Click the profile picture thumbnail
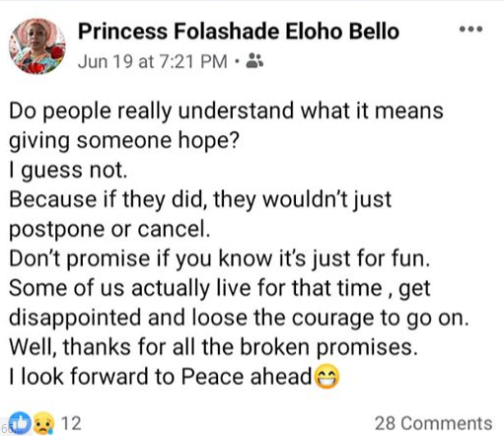Viewport: 504px width, 436px height. (37, 46)
